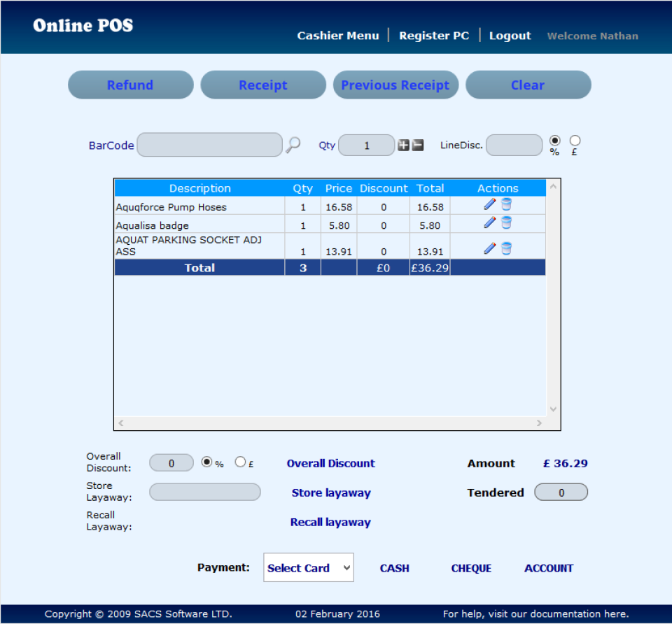Increase quantity with the plus icon
This screenshot has width=672, height=624.
tap(403, 145)
